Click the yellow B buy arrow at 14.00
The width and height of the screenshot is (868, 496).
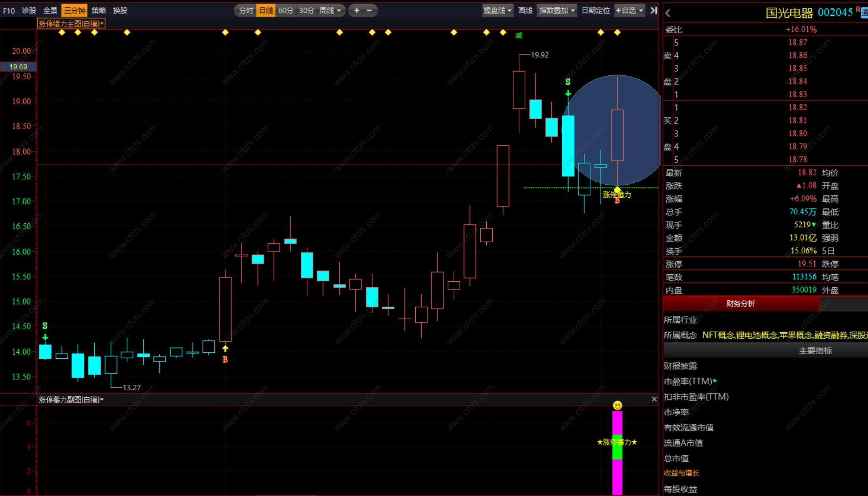225,349
